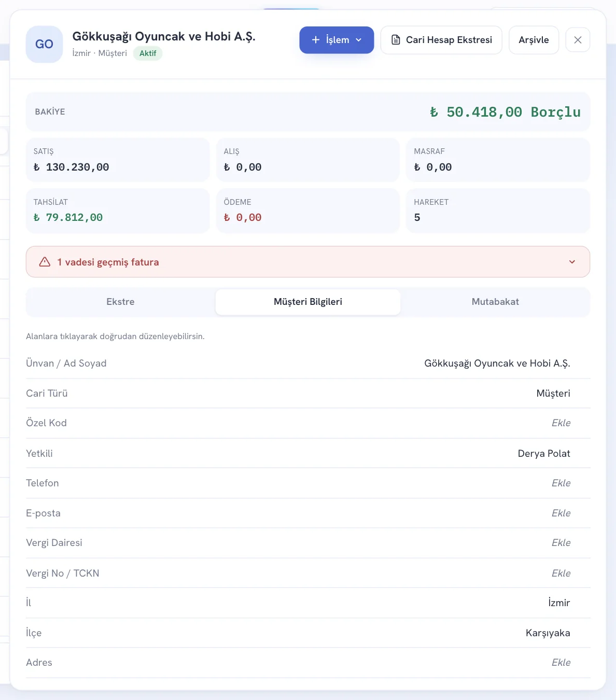The image size is (616, 700).
Task: Click the Hareket count 5
Action: [417, 217]
